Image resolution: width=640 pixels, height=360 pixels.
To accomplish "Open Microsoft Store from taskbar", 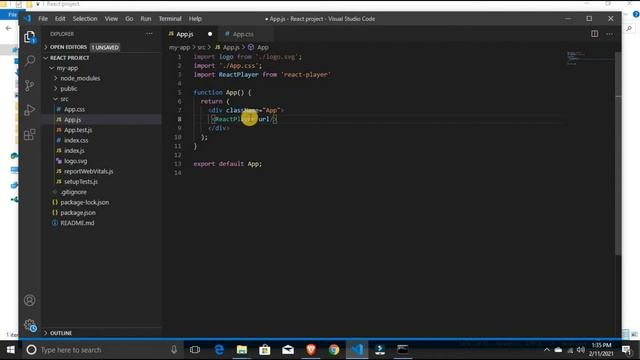I will pyautogui.click(x=265, y=350).
